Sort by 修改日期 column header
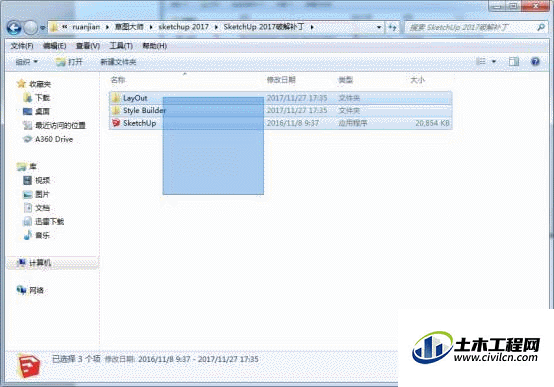554x387 pixels. [x=281, y=80]
